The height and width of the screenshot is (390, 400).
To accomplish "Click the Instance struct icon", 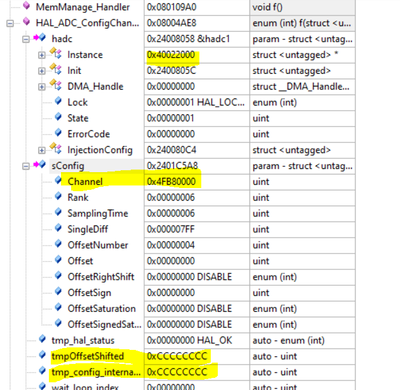I will [x=55, y=53].
